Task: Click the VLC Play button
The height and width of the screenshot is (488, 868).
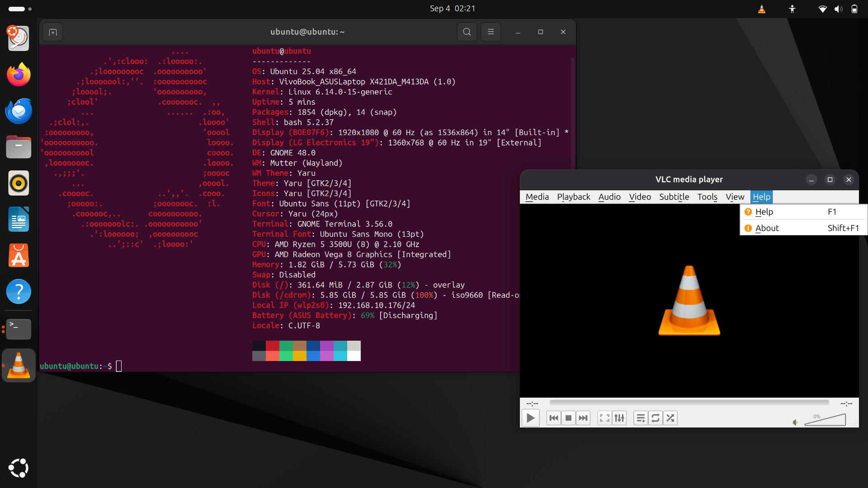Action: (530, 418)
